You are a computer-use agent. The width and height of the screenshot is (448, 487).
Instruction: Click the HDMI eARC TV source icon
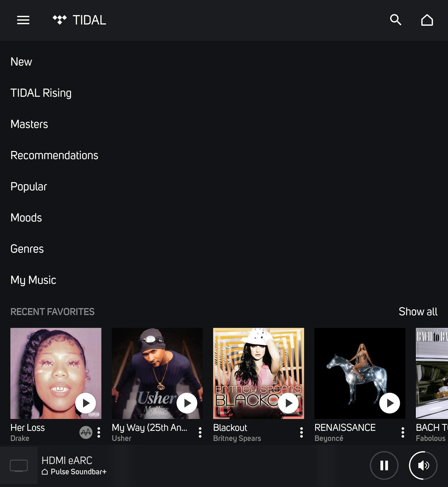19,465
